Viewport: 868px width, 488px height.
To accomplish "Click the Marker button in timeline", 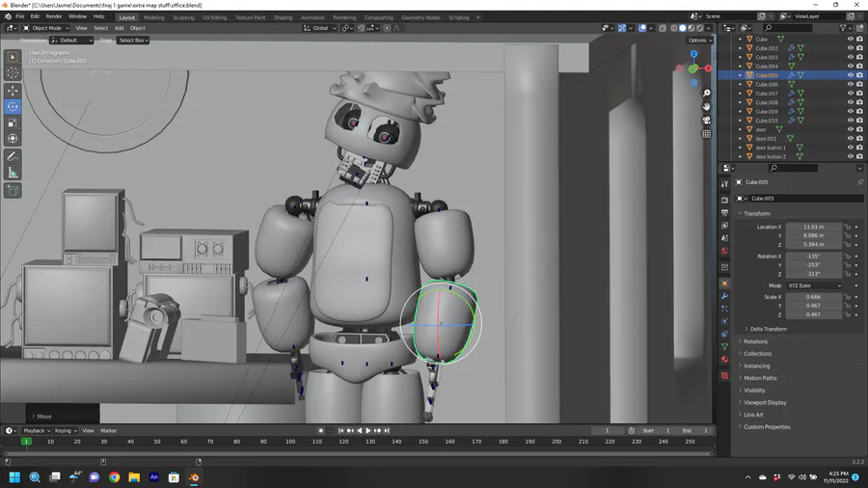I will 108,430.
